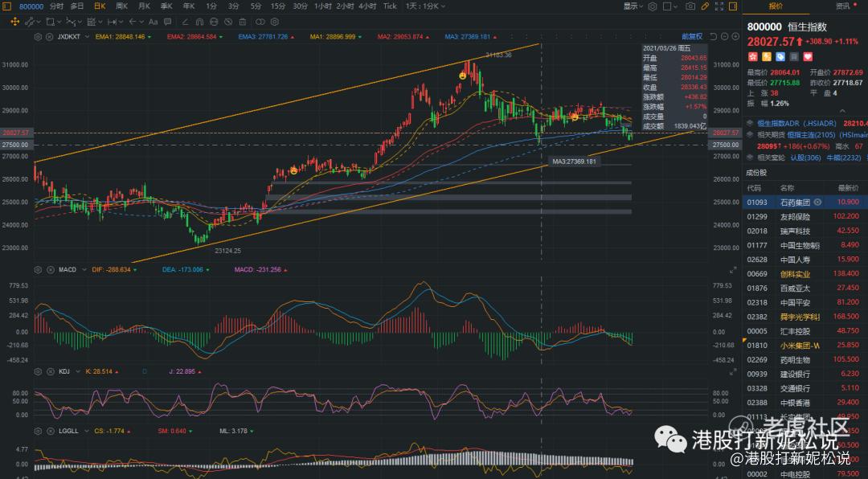868x479 pixels.
Task: Open the 资讯 news tab
Action: [842, 6]
